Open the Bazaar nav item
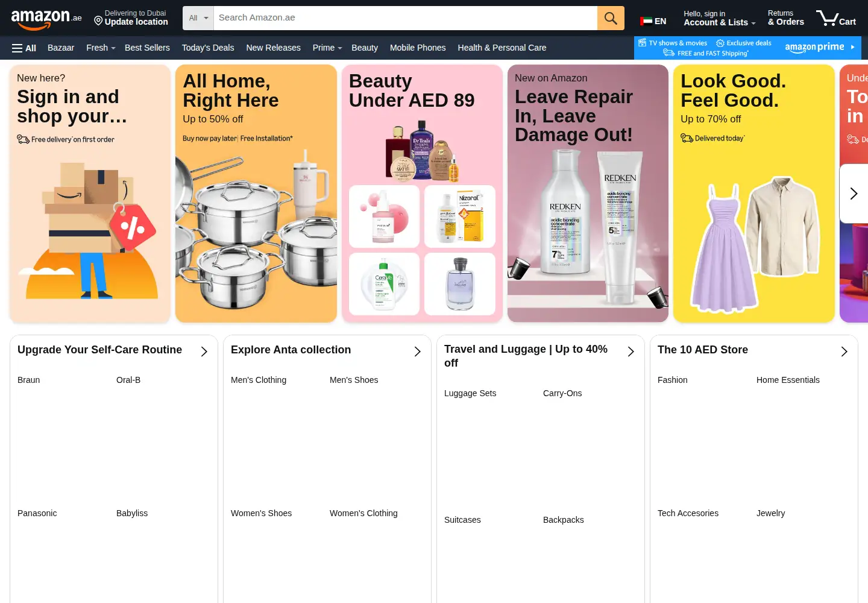 (61, 48)
